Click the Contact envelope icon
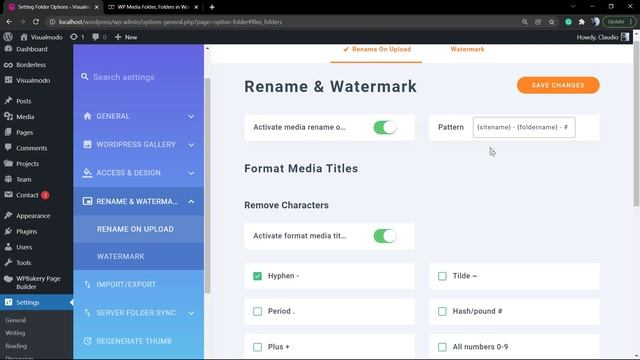The image size is (640, 360). coord(8,195)
